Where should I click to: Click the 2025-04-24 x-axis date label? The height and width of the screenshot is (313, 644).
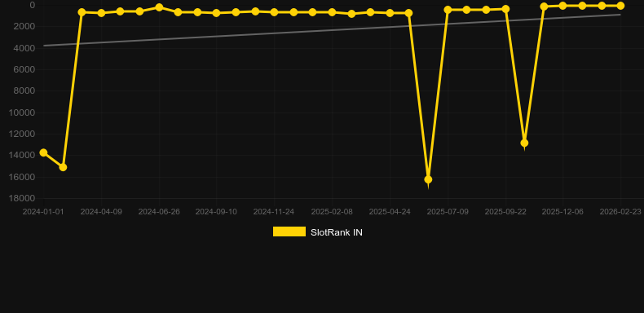tap(390, 212)
